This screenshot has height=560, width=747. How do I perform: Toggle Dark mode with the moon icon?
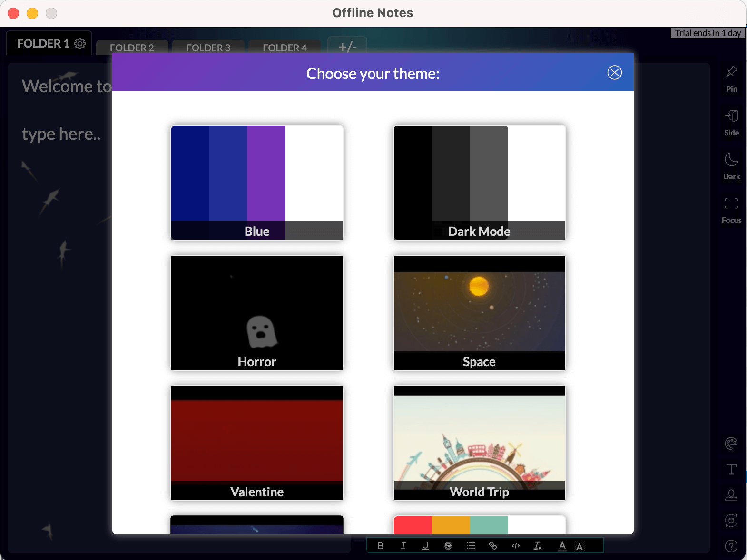pos(731,166)
